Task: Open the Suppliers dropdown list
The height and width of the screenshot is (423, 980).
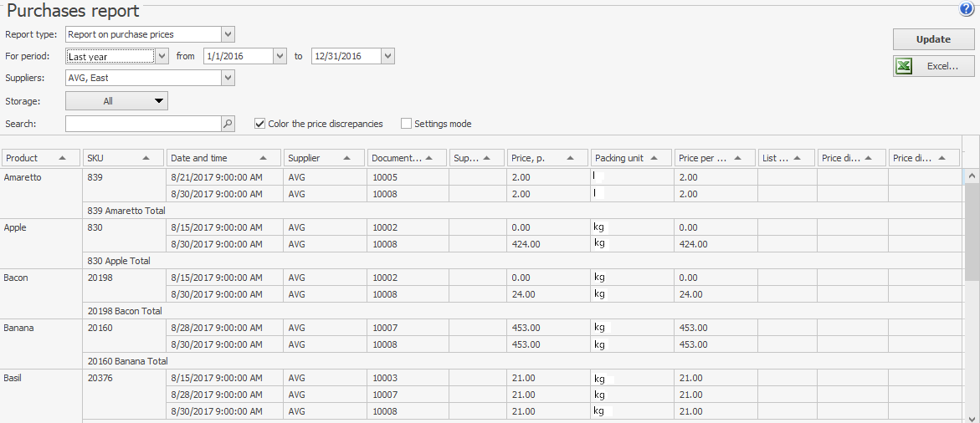Action: 228,78
